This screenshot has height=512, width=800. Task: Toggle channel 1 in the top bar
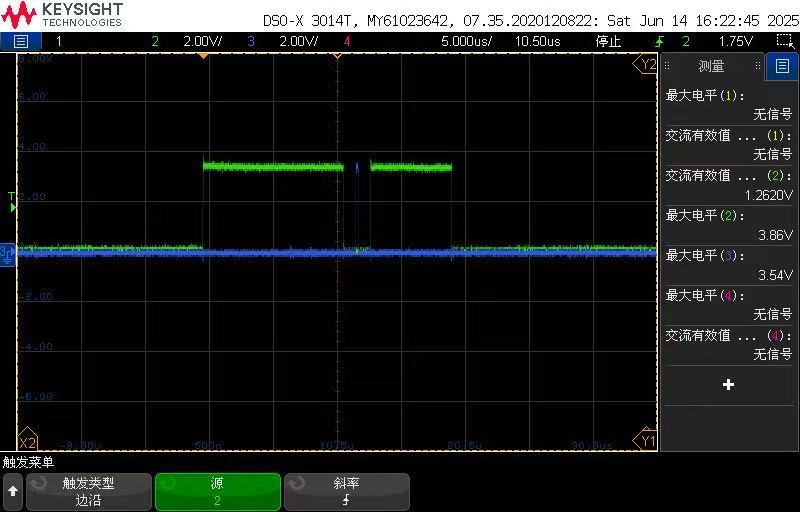coord(59,41)
